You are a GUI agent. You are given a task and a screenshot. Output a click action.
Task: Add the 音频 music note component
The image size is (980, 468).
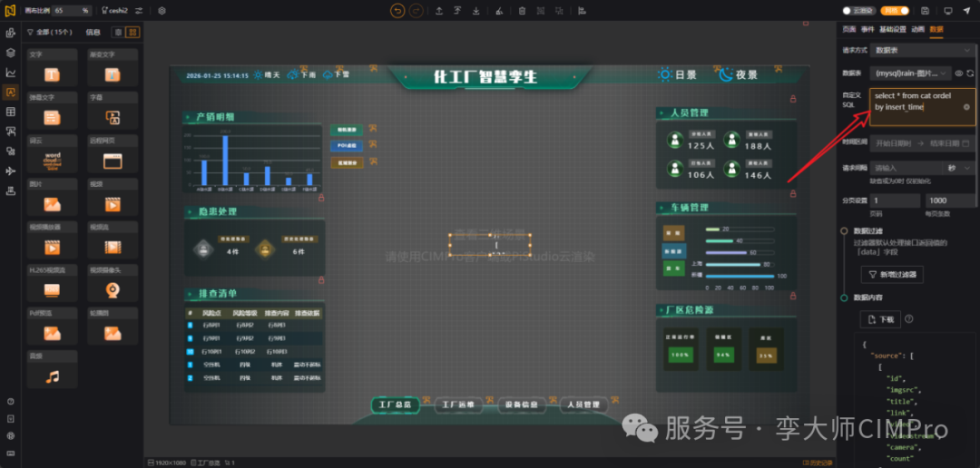pos(52,368)
